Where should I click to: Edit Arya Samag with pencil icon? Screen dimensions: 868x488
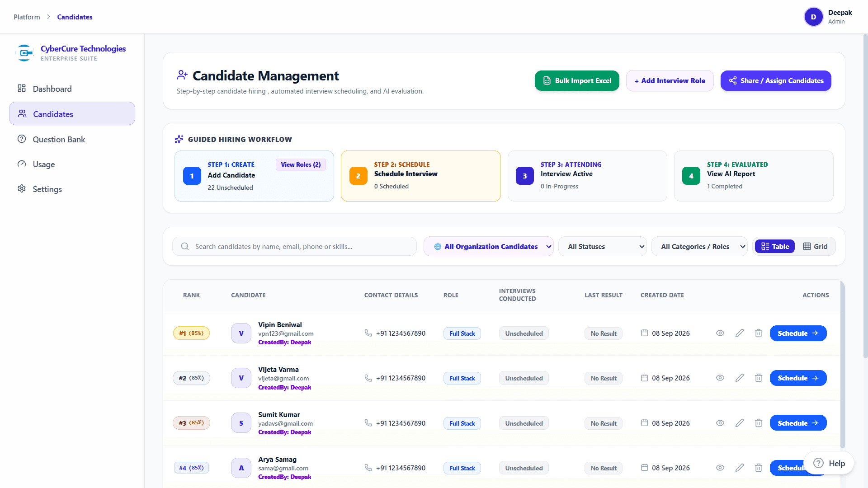[740, 468]
